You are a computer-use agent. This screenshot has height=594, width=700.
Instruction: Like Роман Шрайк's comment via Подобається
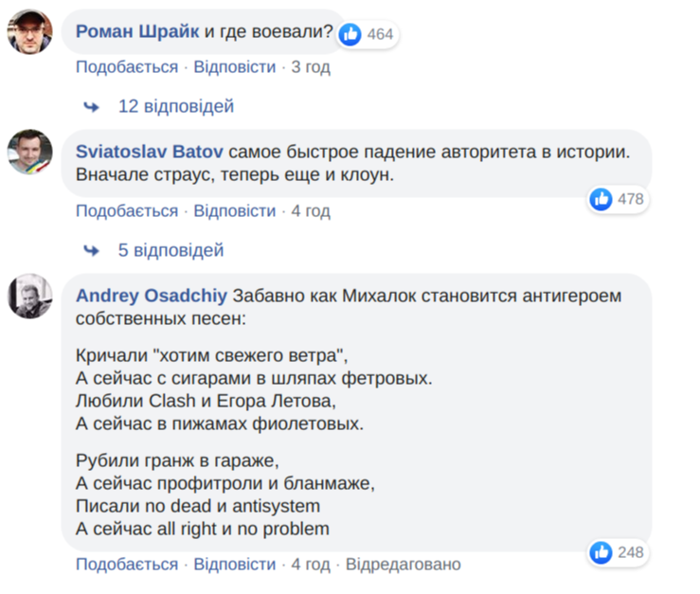(127, 67)
